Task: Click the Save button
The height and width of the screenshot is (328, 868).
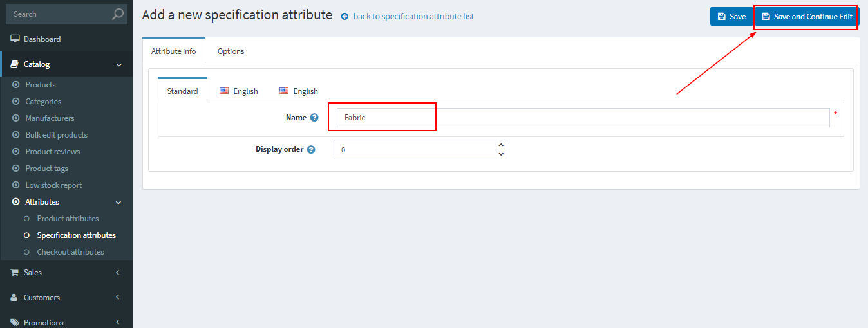Action: point(731,17)
